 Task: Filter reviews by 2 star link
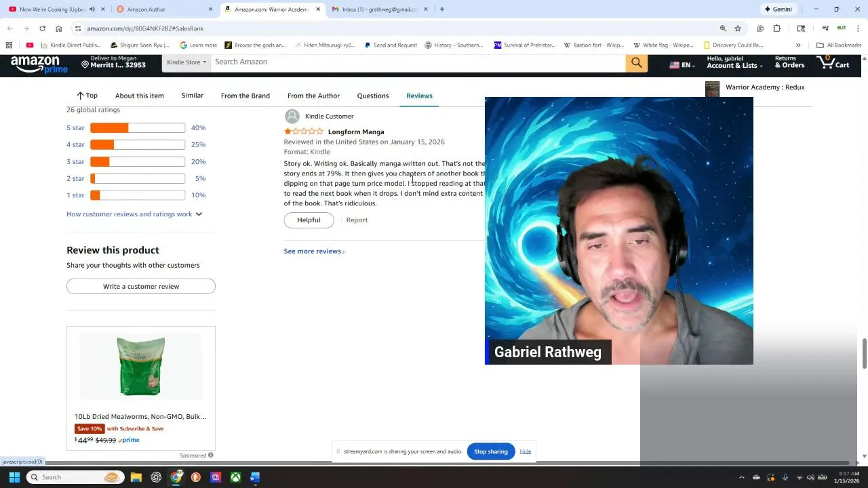tap(75, 179)
